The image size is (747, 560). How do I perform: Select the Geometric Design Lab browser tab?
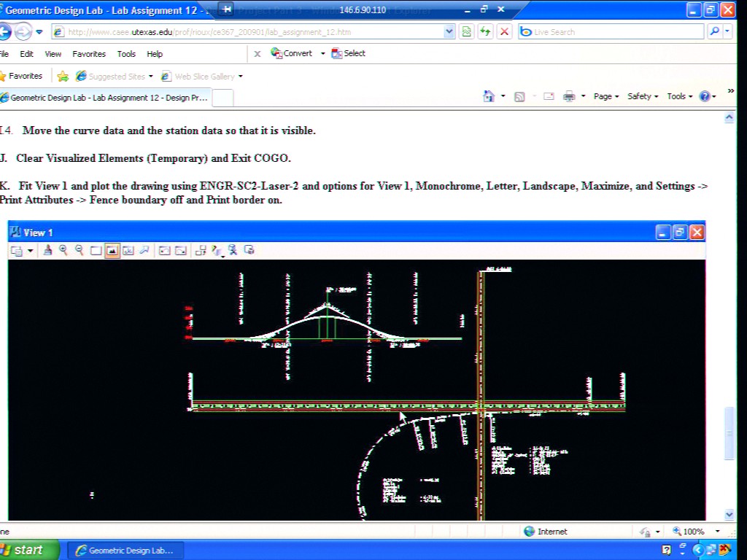(105, 98)
